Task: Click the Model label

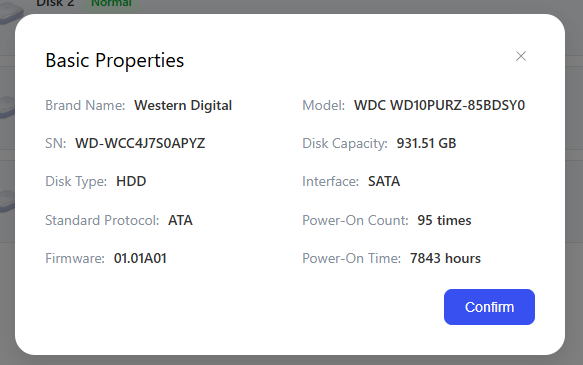Action: tap(324, 106)
